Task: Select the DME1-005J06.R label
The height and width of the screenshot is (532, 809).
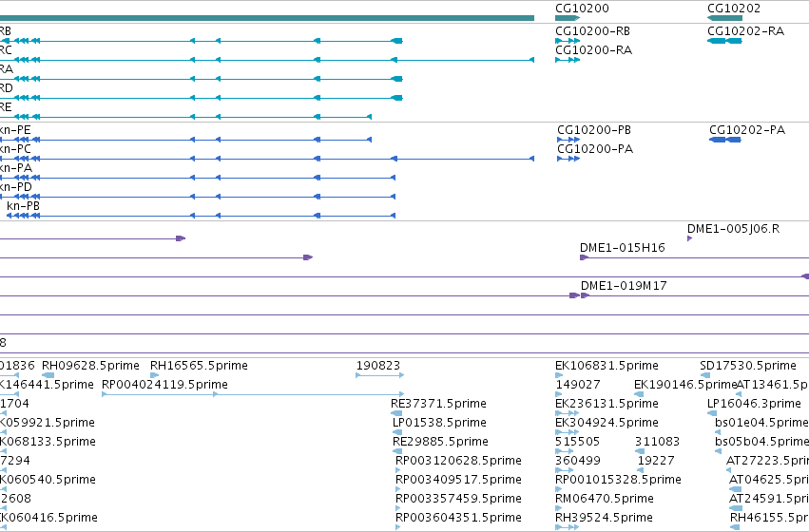Action: pos(733,229)
